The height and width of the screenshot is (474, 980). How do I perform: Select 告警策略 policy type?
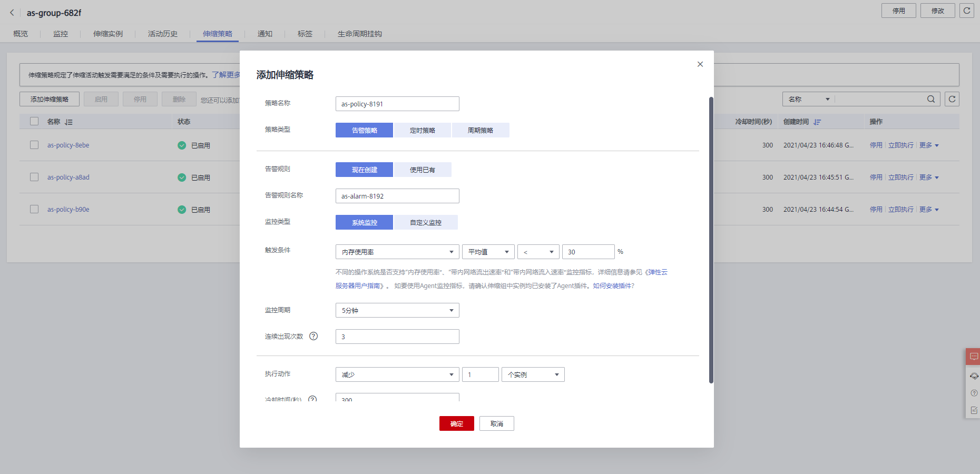pos(364,130)
